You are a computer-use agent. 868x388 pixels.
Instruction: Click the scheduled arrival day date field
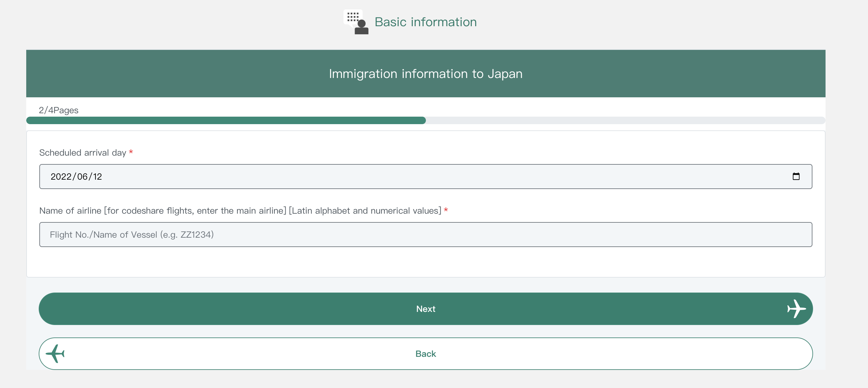(426, 177)
